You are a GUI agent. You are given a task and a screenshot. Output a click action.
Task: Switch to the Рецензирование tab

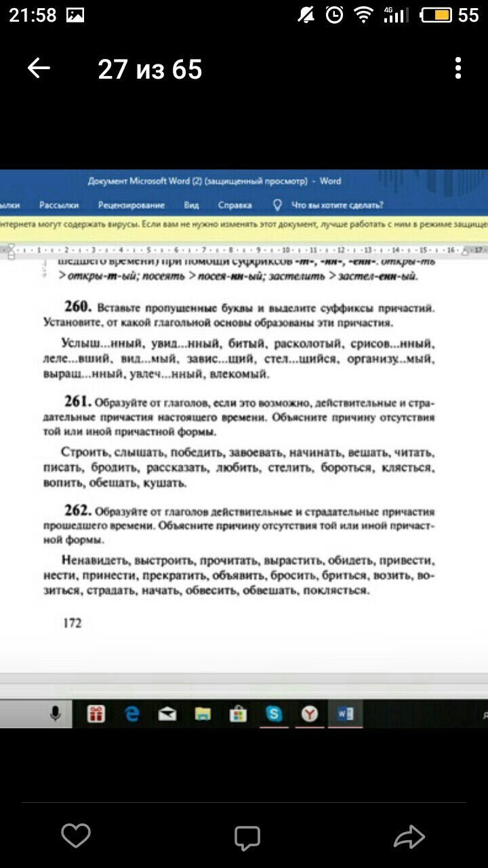[131, 205]
